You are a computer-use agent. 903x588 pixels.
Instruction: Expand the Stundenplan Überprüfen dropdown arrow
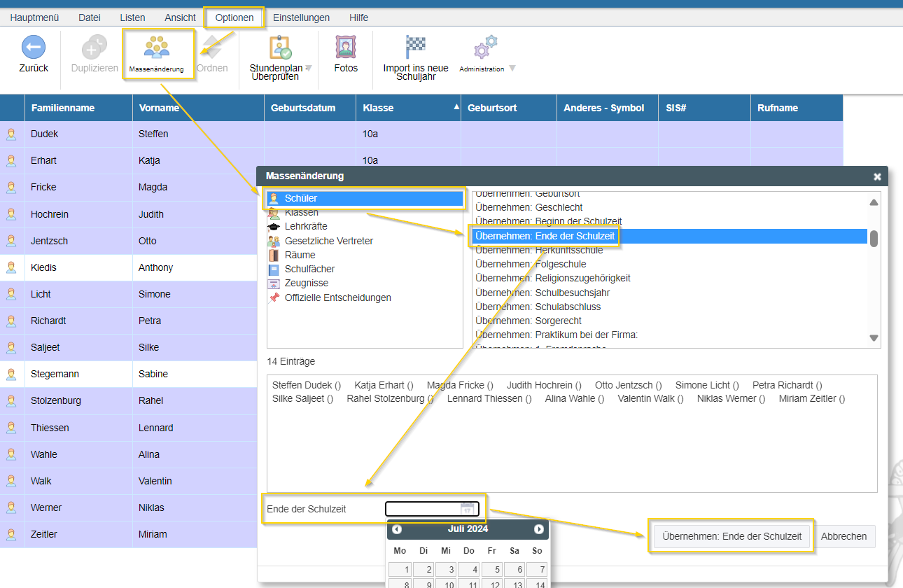(x=309, y=68)
